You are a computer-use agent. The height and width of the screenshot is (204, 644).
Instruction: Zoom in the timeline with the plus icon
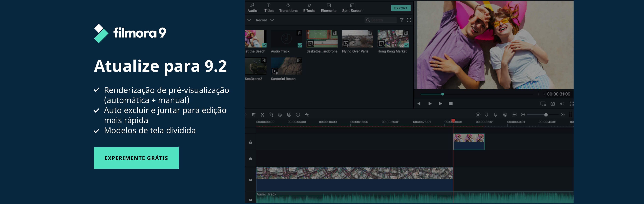coord(562,115)
